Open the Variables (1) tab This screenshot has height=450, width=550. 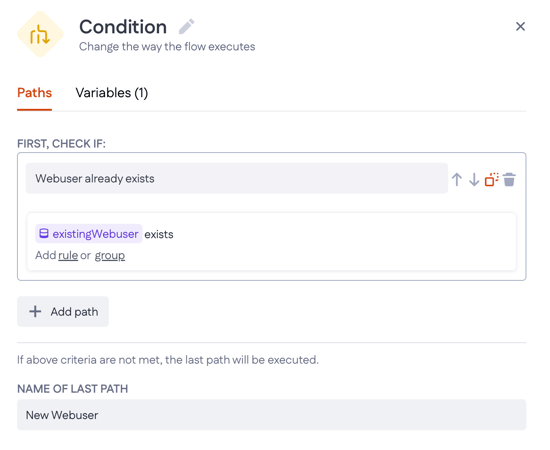(112, 93)
